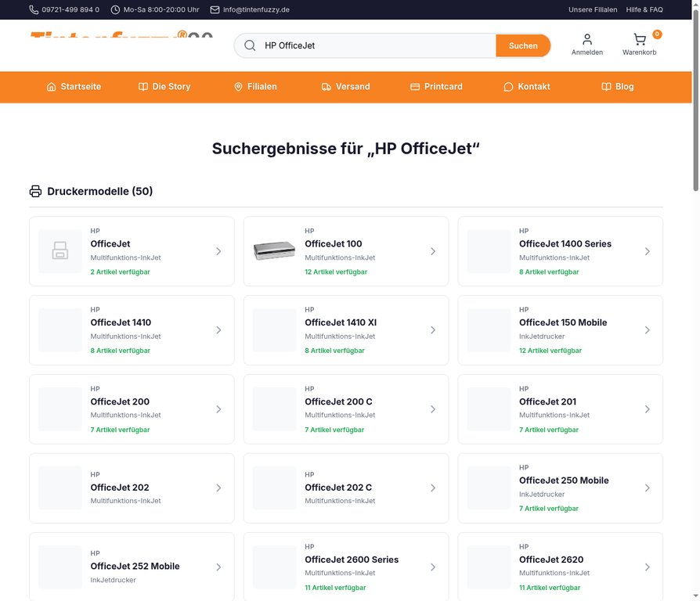The width and height of the screenshot is (700, 601).
Task: Open the Anmelden account icon
Action: (x=586, y=38)
